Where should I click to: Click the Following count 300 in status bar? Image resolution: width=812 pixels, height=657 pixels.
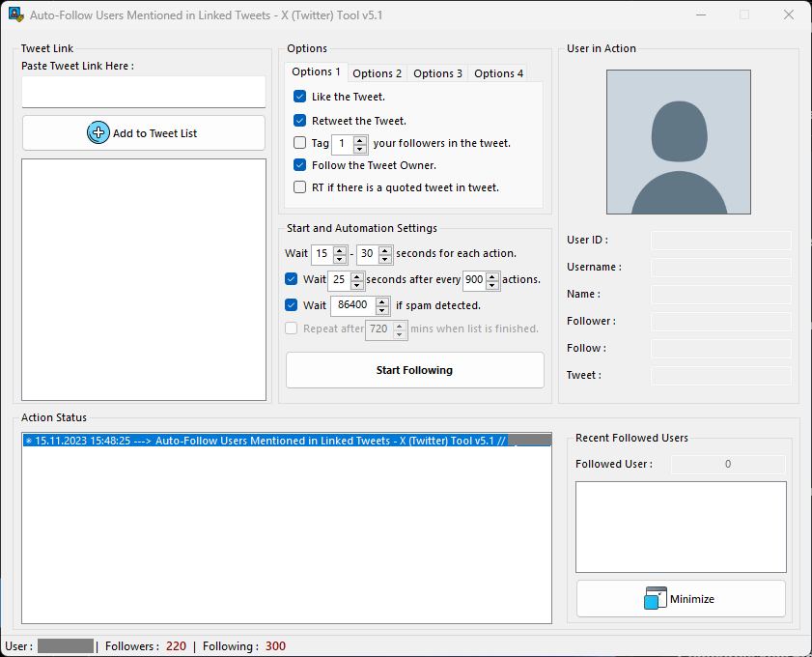coord(275,646)
